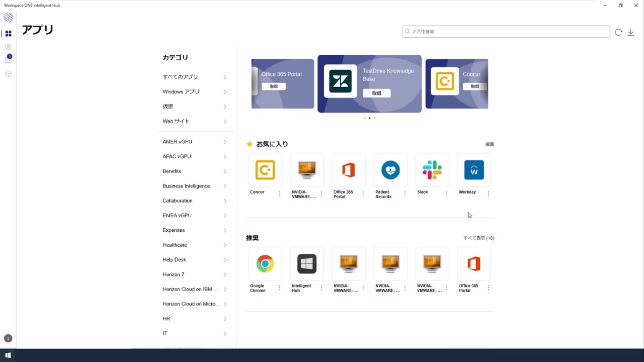The image size is (644, 362).
Task: Launch Workday app
Action: (x=474, y=170)
